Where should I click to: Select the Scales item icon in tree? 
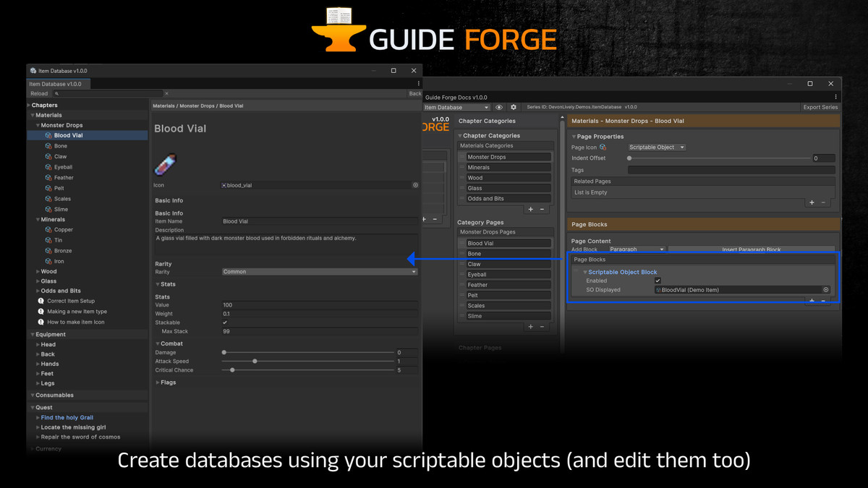point(48,199)
